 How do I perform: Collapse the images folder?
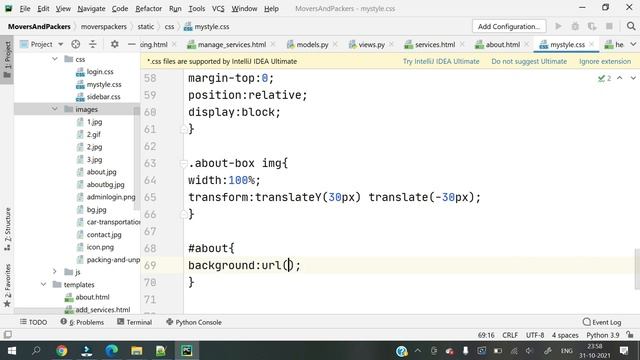(55, 109)
